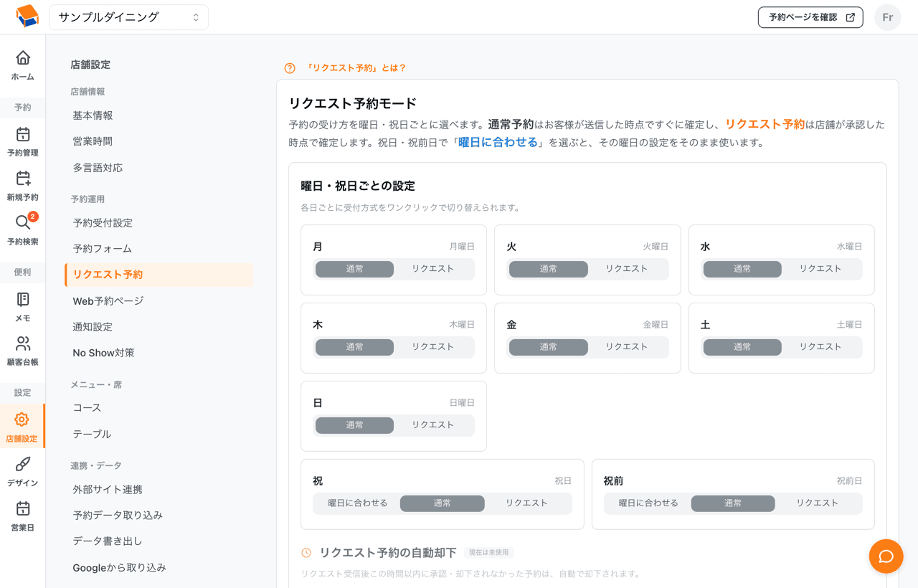Set 祝前 to リクエスト
The width and height of the screenshot is (918, 588).
(x=818, y=503)
